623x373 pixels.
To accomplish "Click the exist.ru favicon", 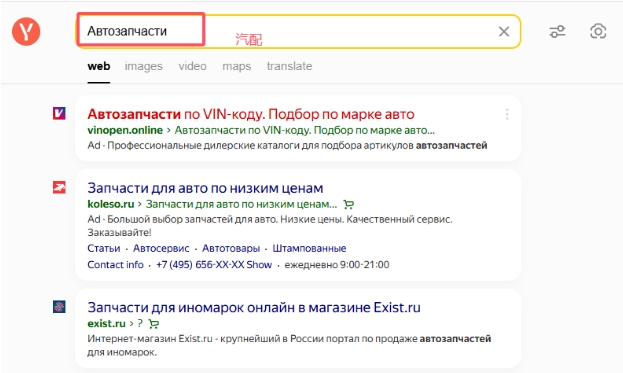I will click(x=59, y=306).
